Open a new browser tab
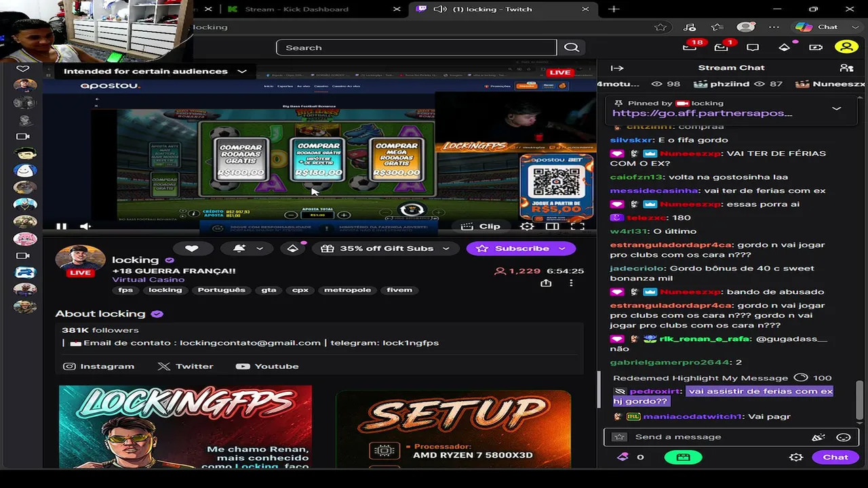 click(x=614, y=9)
